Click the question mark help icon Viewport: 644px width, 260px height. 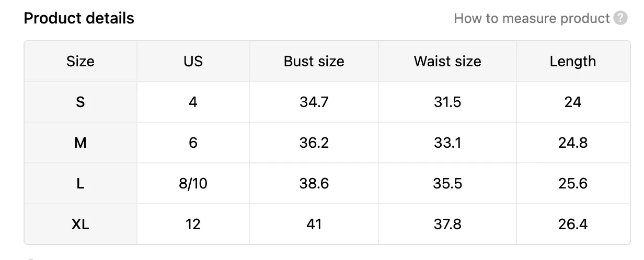coord(620,18)
